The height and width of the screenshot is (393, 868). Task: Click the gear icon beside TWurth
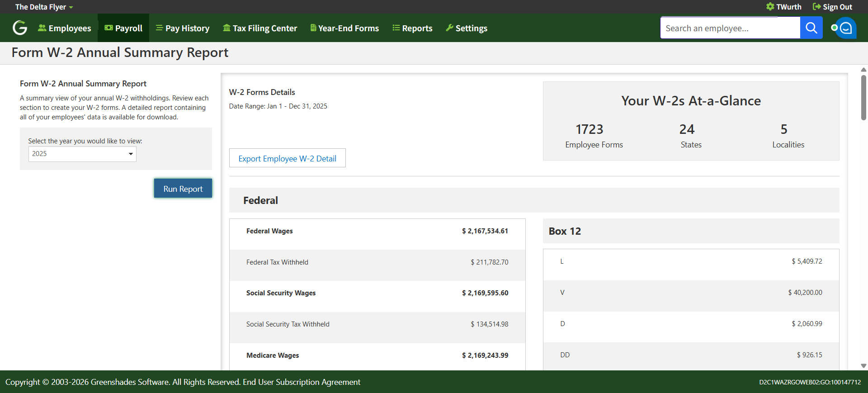coord(770,7)
